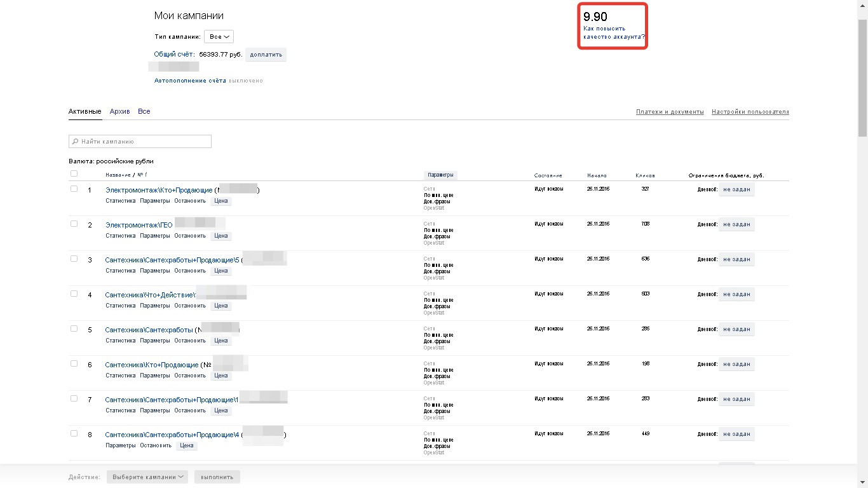Select checkbox for campaign 4 Сантехника\Что+Действие
Image resolution: width=868 pixels, height=488 pixels.
pos(74,294)
